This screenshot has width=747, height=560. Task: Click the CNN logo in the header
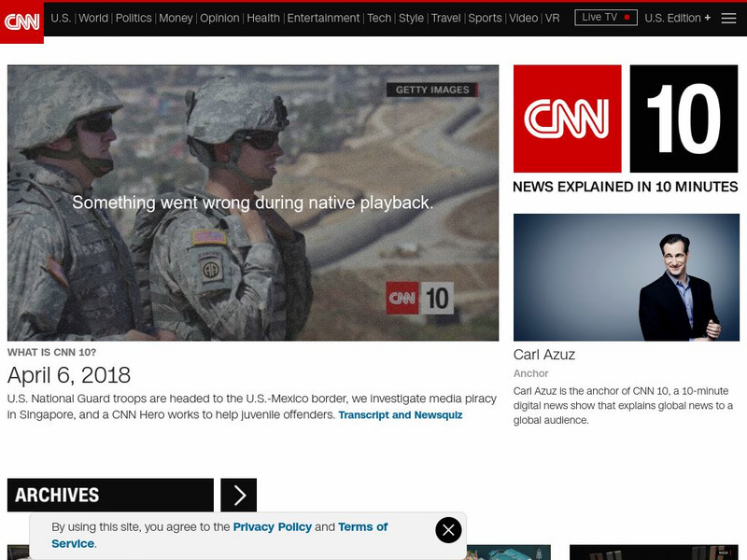pyautogui.click(x=21, y=21)
